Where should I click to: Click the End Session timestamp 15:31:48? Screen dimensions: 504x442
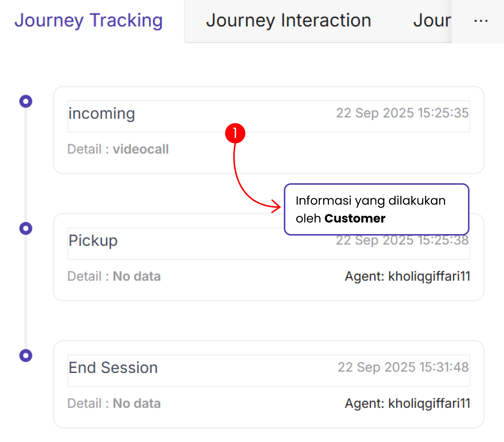click(403, 367)
